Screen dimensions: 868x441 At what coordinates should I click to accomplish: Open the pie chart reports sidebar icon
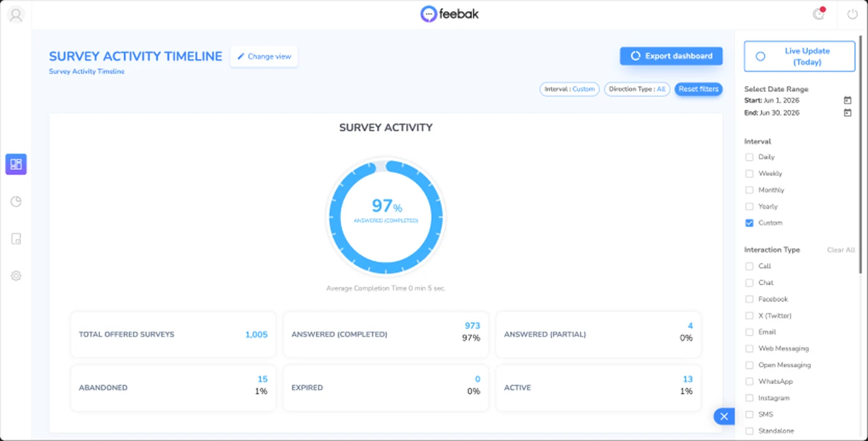(16, 202)
